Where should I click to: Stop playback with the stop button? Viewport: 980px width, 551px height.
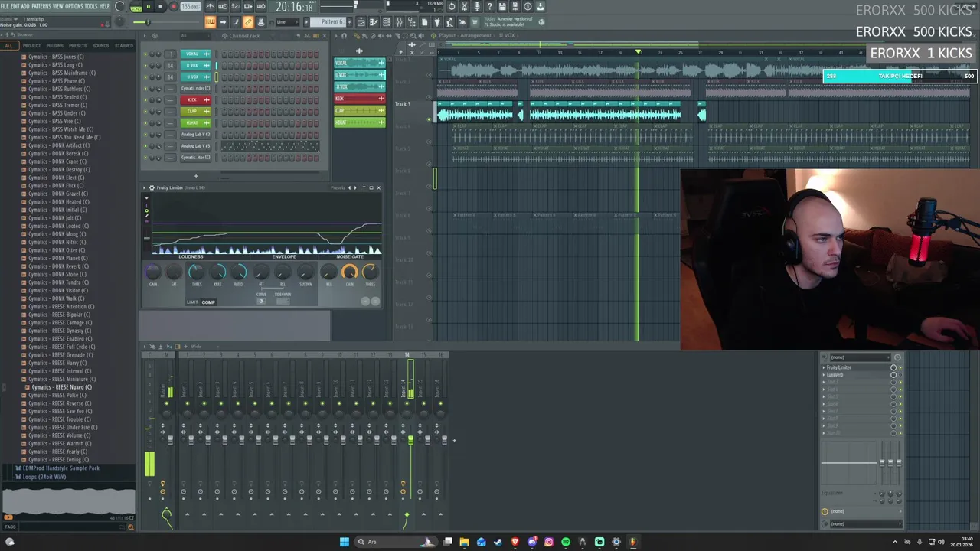point(160,7)
